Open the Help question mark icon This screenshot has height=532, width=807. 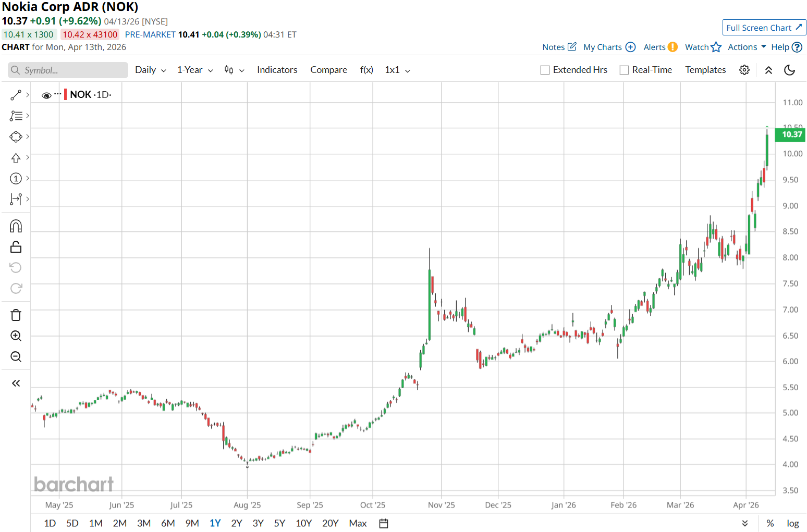pyautogui.click(x=797, y=47)
